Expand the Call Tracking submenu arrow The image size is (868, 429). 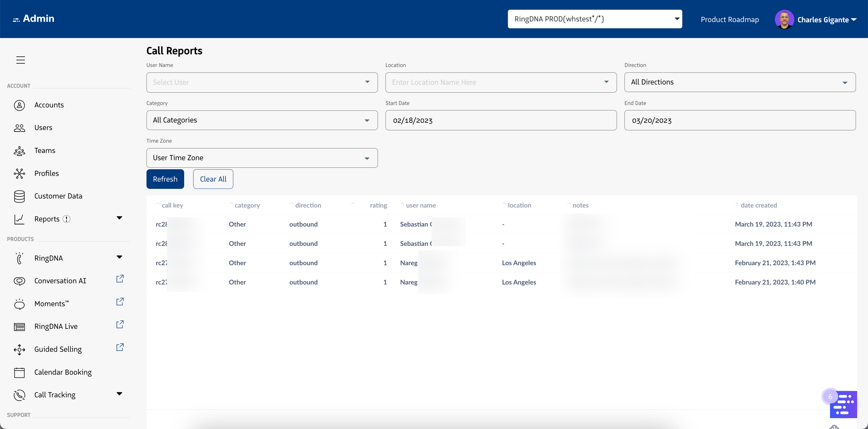tap(119, 394)
